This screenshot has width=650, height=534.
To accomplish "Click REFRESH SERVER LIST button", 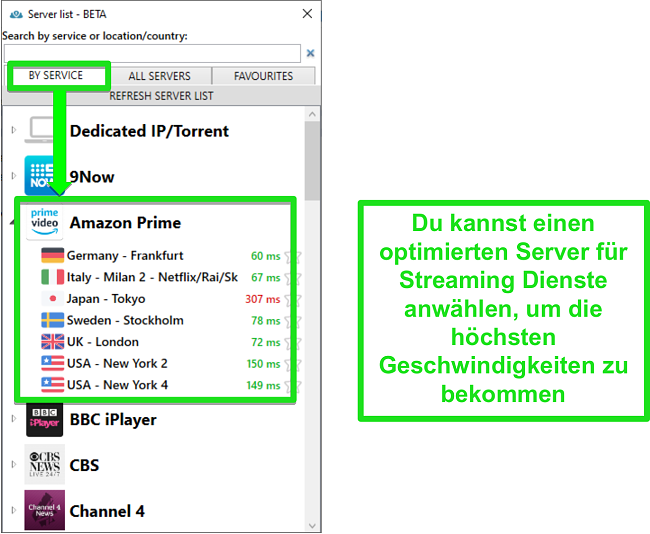I will coord(161,96).
